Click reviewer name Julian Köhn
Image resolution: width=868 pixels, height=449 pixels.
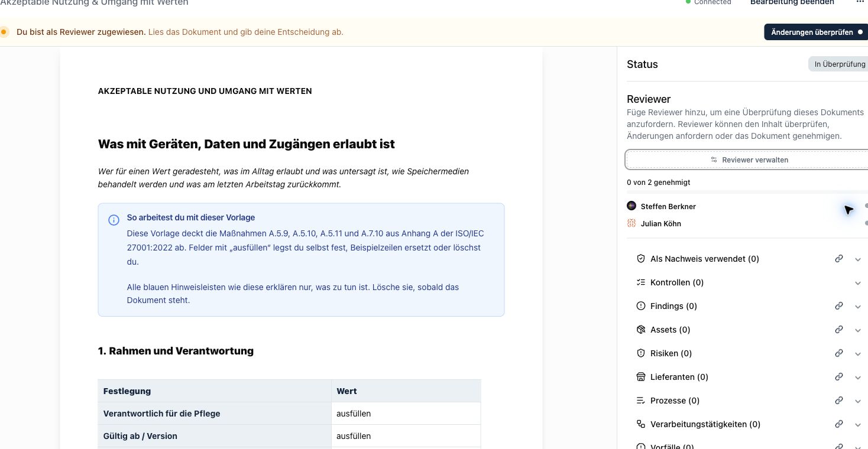[660, 224]
